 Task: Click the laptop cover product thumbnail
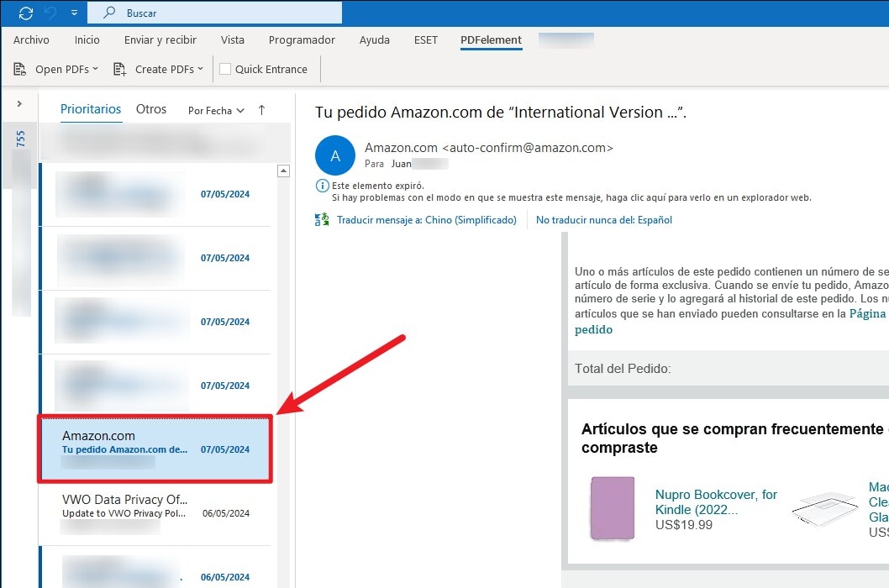click(x=825, y=508)
